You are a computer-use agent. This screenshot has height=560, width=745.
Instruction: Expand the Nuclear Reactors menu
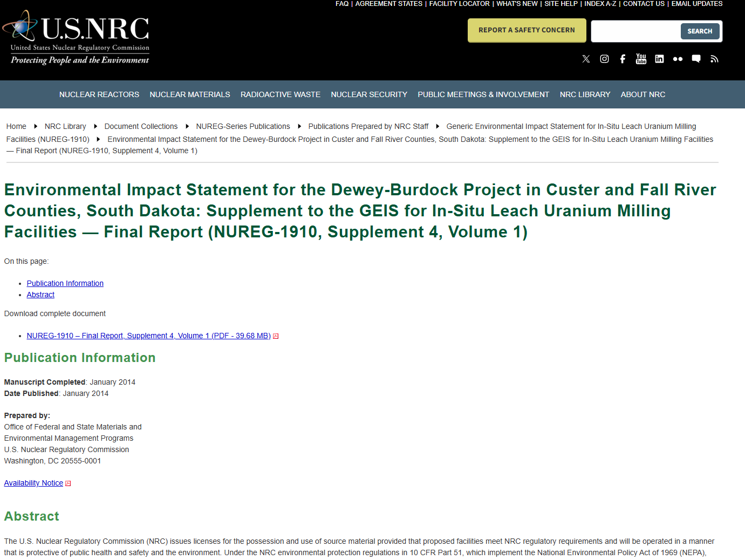[99, 94]
